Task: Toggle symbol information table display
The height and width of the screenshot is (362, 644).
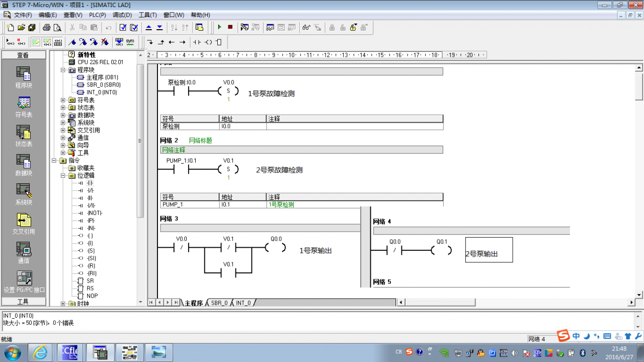Action: pos(58,42)
